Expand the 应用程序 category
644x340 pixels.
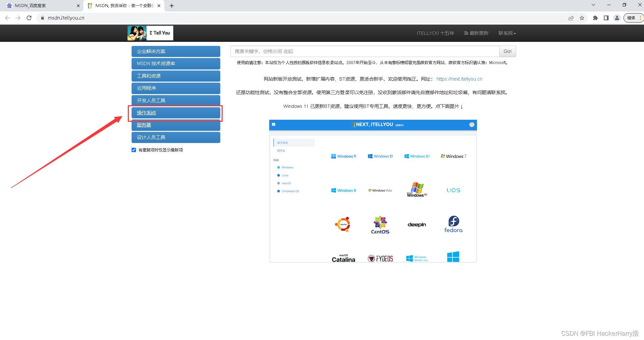coord(176,88)
